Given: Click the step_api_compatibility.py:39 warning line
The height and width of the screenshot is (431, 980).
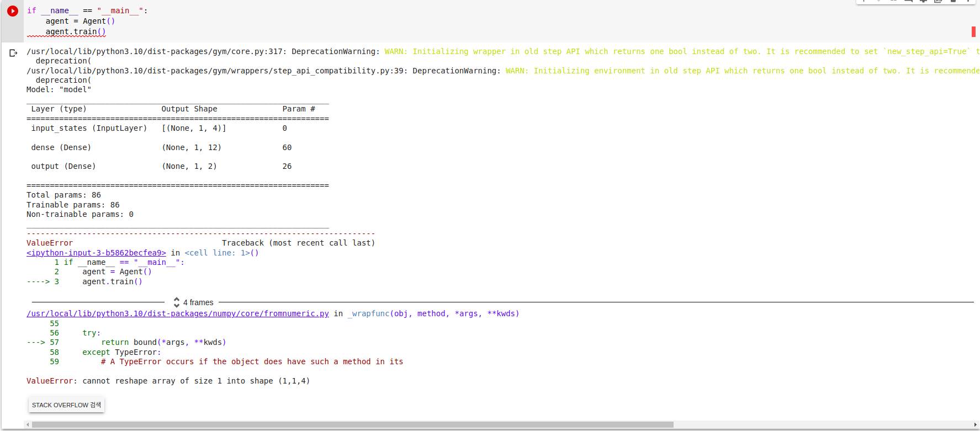Looking at the screenshot, I should (503, 71).
